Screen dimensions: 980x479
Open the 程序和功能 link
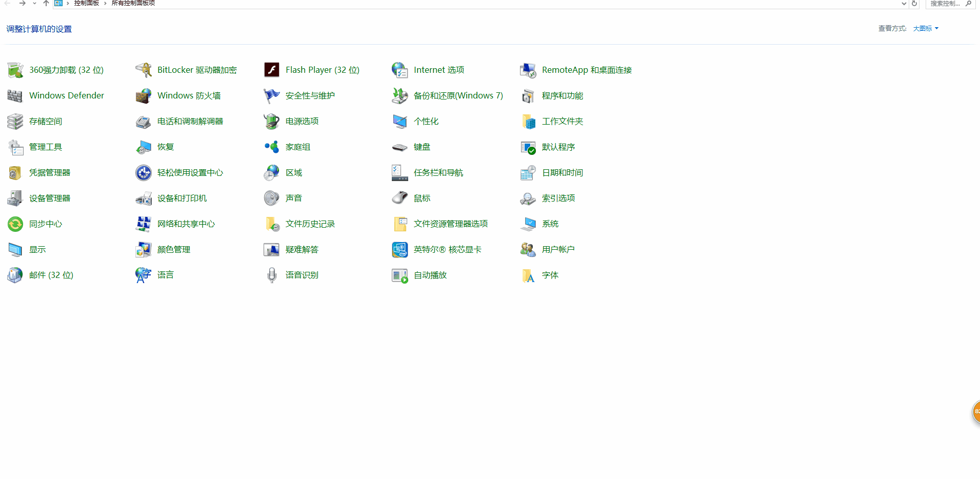pyautogui.click(x=562, y=96)
